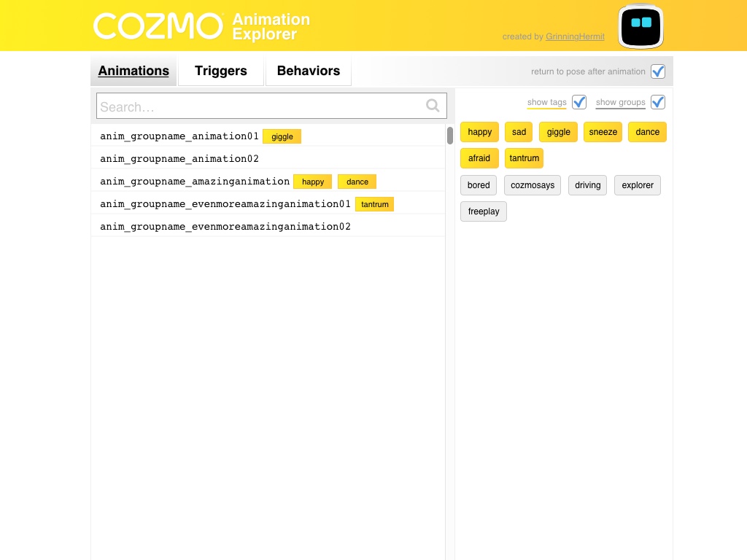Click the Cozmo robot face icon
This screenshot has height=560, width=747.
click(x=640, y=27)
